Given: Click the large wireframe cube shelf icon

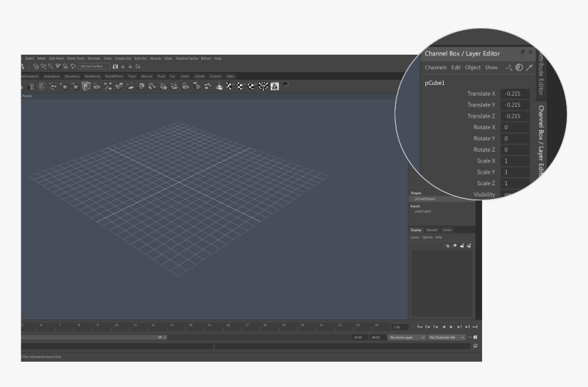Looking at the screenshot, I should pos(86,87).
